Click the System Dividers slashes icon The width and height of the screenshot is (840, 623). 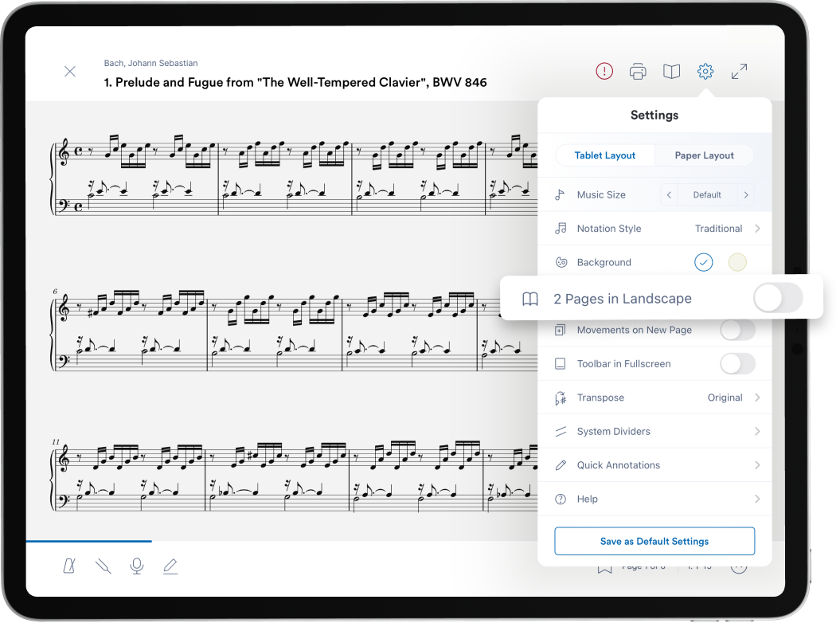(561, 432)
